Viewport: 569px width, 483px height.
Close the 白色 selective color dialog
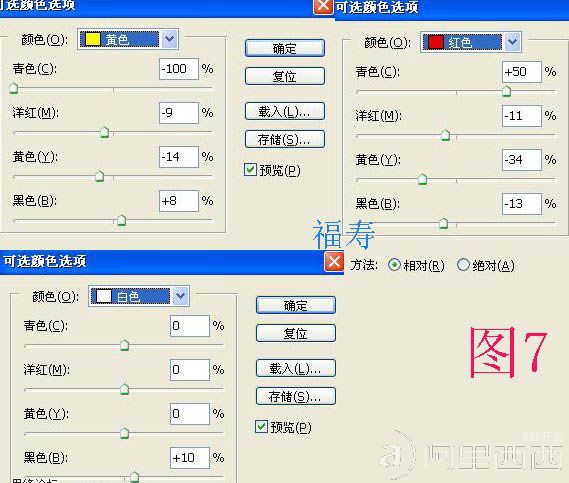(x=334, y=262)
